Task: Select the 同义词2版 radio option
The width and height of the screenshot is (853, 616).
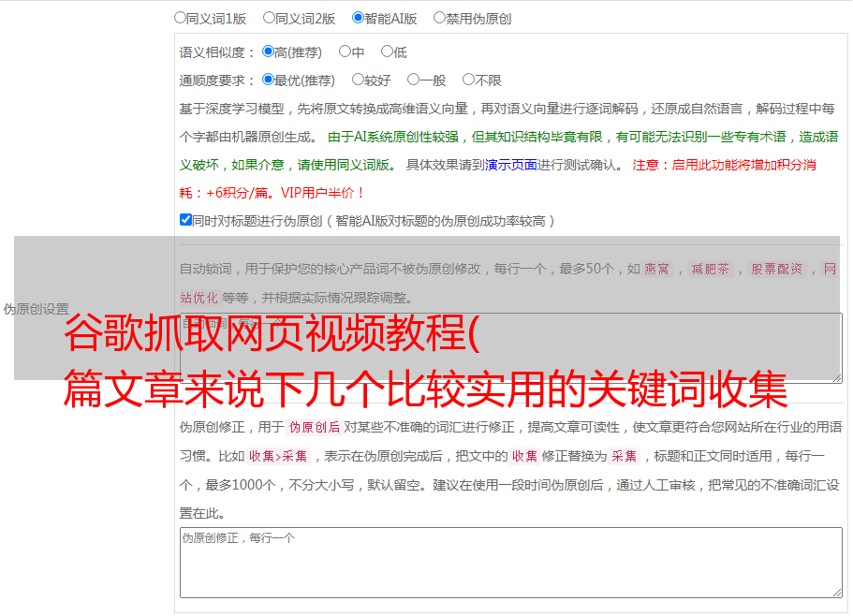Action: (269, 18)
